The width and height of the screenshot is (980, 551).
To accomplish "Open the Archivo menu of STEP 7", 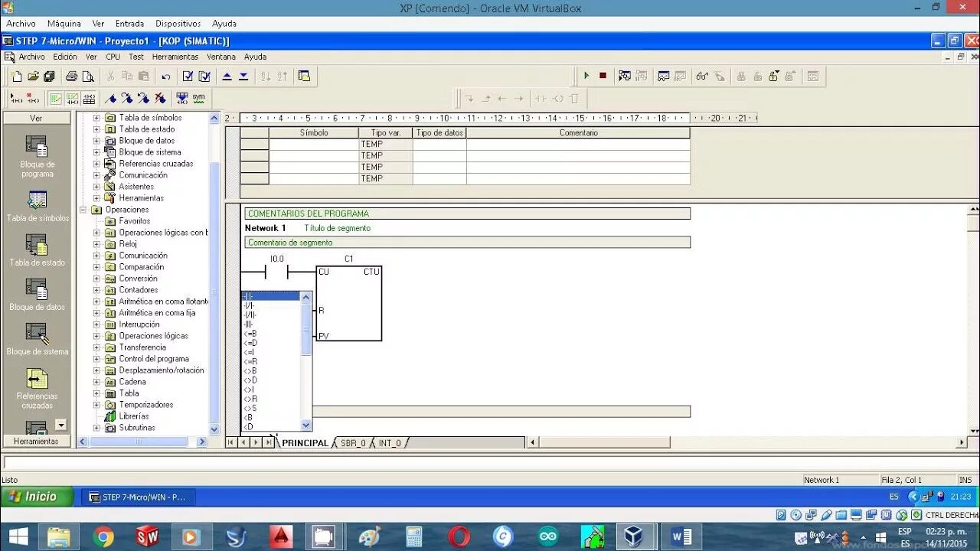I will coord(31,57).
